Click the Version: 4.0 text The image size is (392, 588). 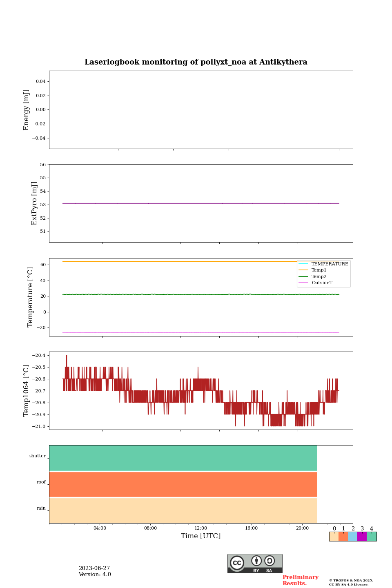(95, 575)
